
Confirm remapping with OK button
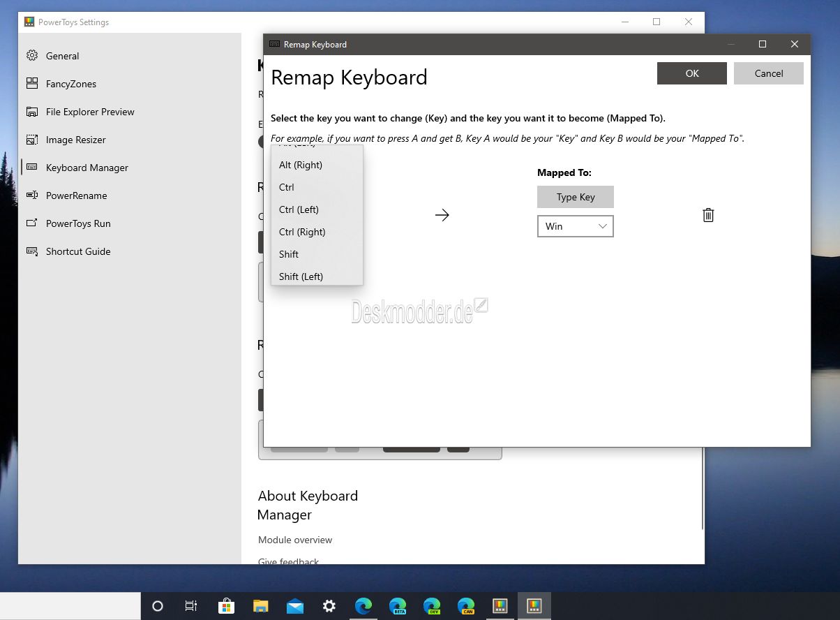click(692, 73)
